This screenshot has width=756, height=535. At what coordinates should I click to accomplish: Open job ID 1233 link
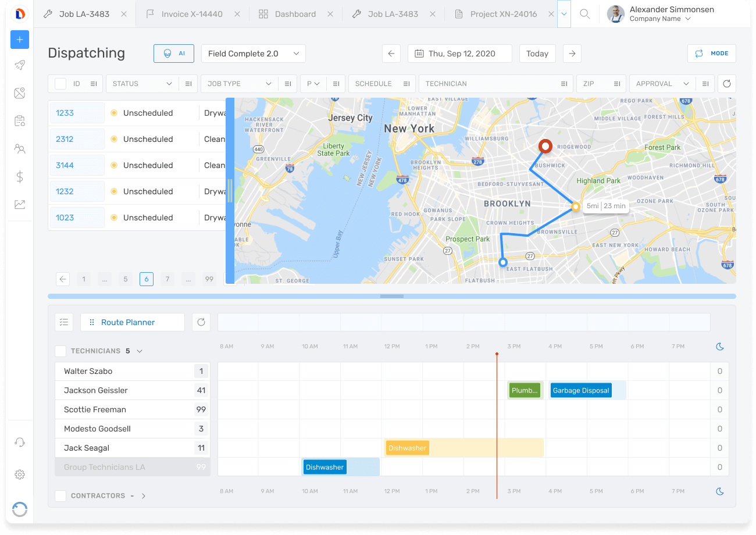click(65, 113)
